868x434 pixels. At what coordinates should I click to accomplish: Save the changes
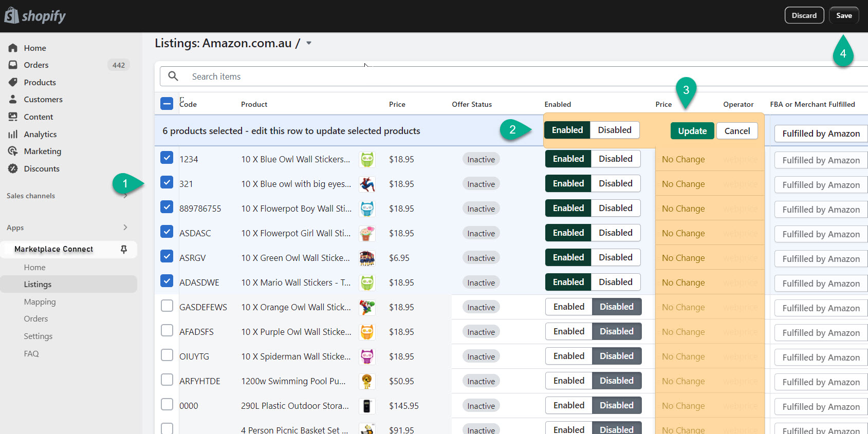pos(844,15)
